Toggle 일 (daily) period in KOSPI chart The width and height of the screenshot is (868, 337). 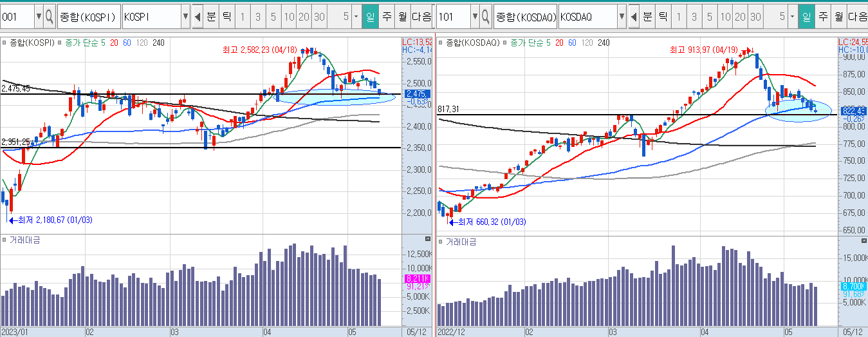[371, 17]
